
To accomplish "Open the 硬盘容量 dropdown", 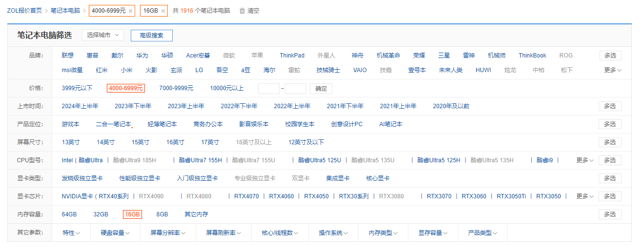I will (115, 233).
